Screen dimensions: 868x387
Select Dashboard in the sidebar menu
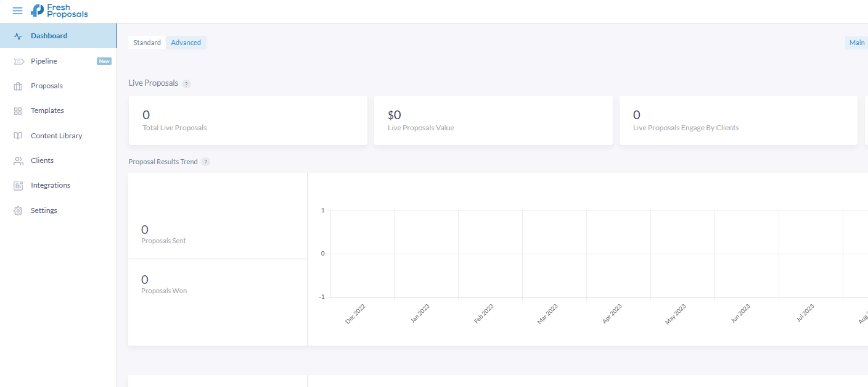[x=49, y=36]
